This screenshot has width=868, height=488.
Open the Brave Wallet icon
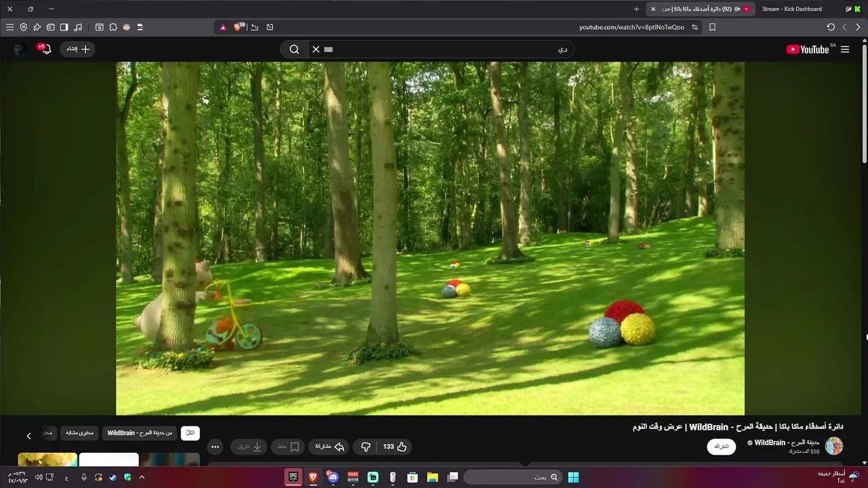(50, 27)
